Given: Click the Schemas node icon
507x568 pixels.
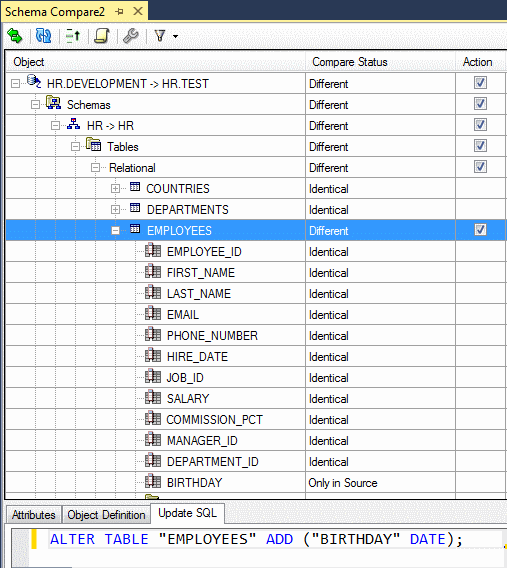Looking at the screenshot, I should [x=54, y=103].
